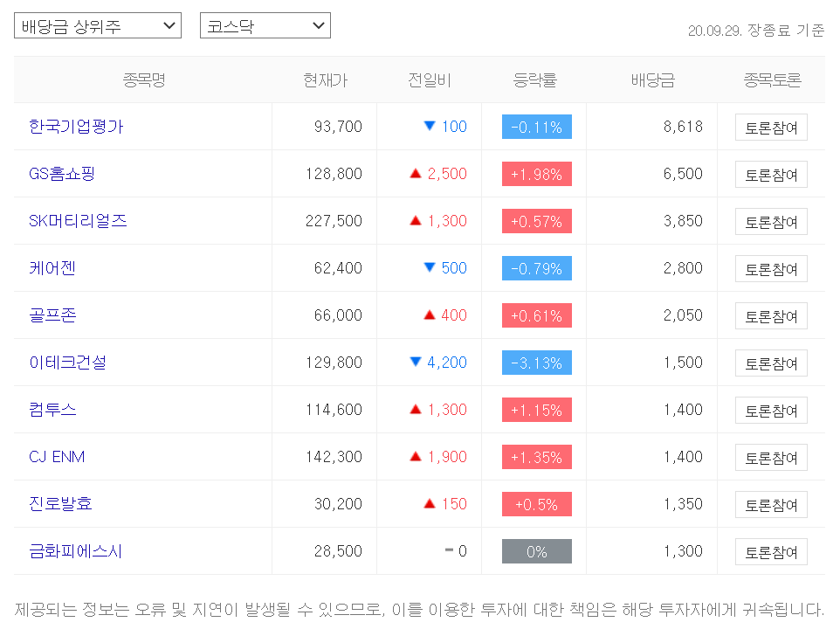
Task: Click the 2,800 dividend value
Action: click(x=683, y=268)
